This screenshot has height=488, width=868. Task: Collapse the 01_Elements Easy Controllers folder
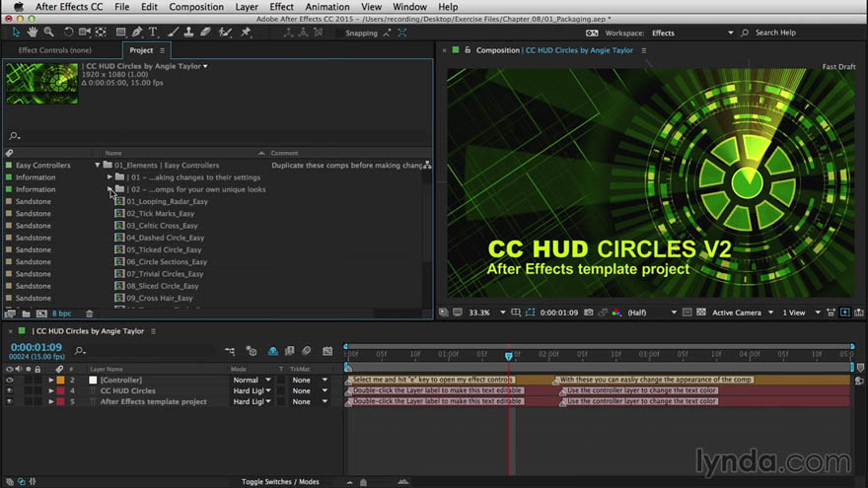pos(98,165)
